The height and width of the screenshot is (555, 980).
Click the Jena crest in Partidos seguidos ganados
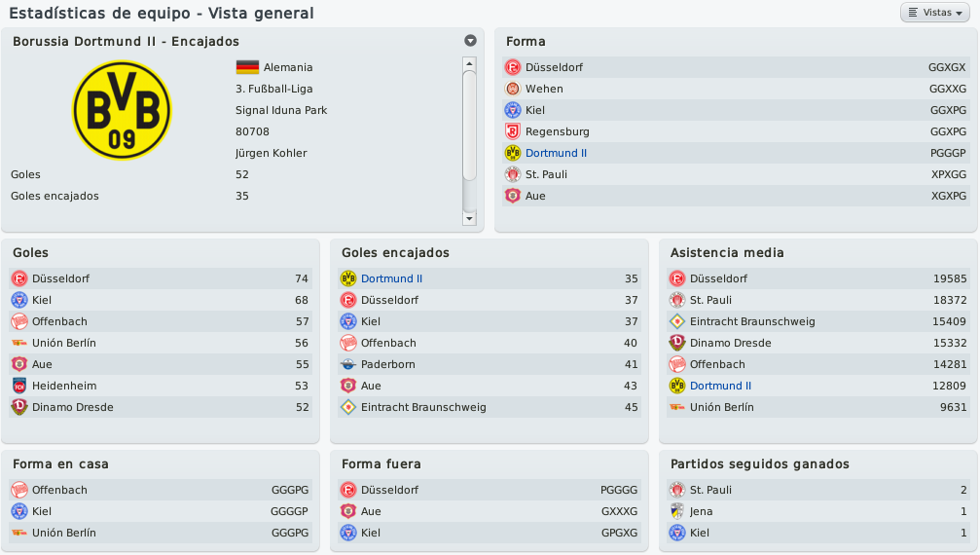pyautogui.click(x=677, y=511)
